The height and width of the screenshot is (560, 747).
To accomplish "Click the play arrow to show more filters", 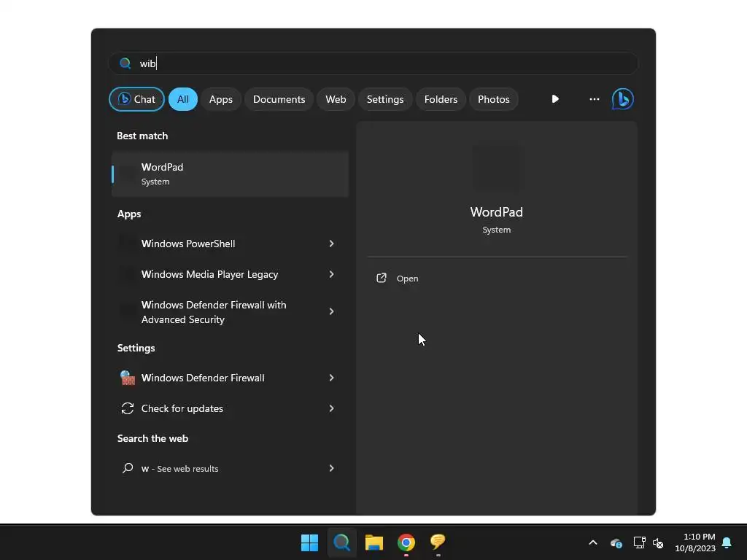I will 555,99.
